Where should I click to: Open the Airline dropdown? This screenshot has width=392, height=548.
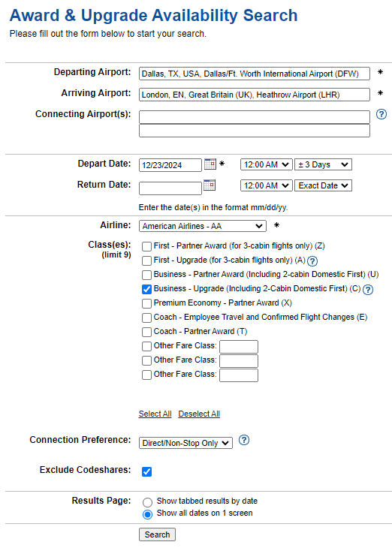203,226
